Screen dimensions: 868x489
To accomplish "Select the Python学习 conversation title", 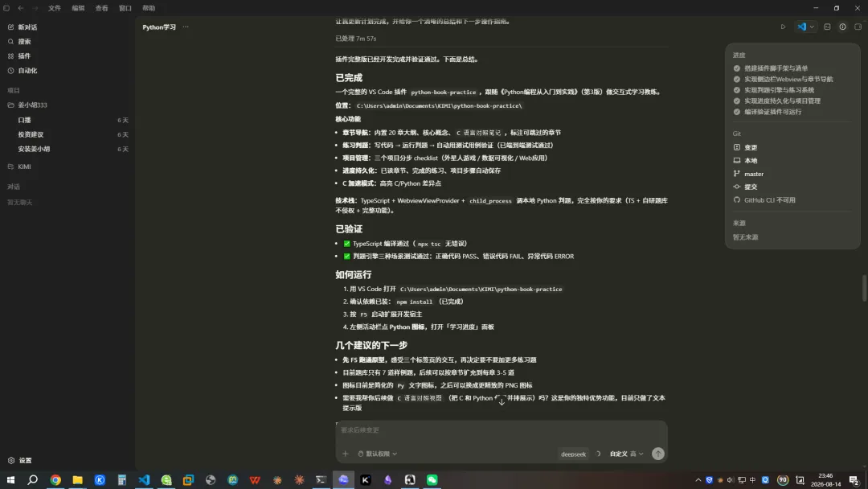I will click(x=159, y=27).
